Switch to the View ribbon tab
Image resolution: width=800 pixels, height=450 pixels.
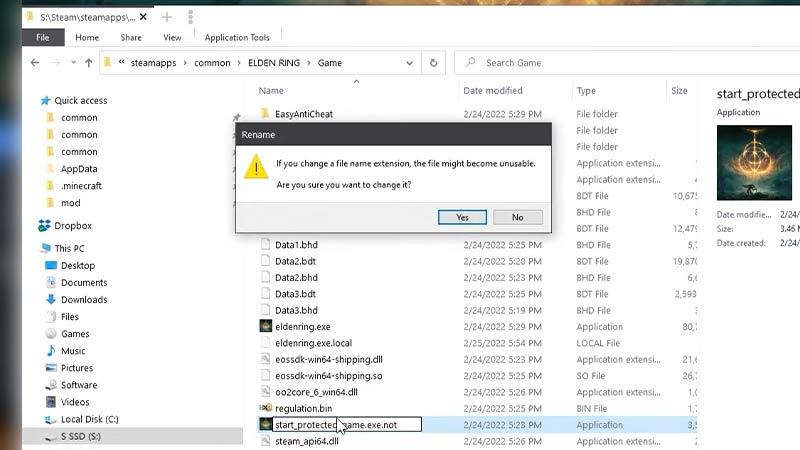(x=172, y=38)
